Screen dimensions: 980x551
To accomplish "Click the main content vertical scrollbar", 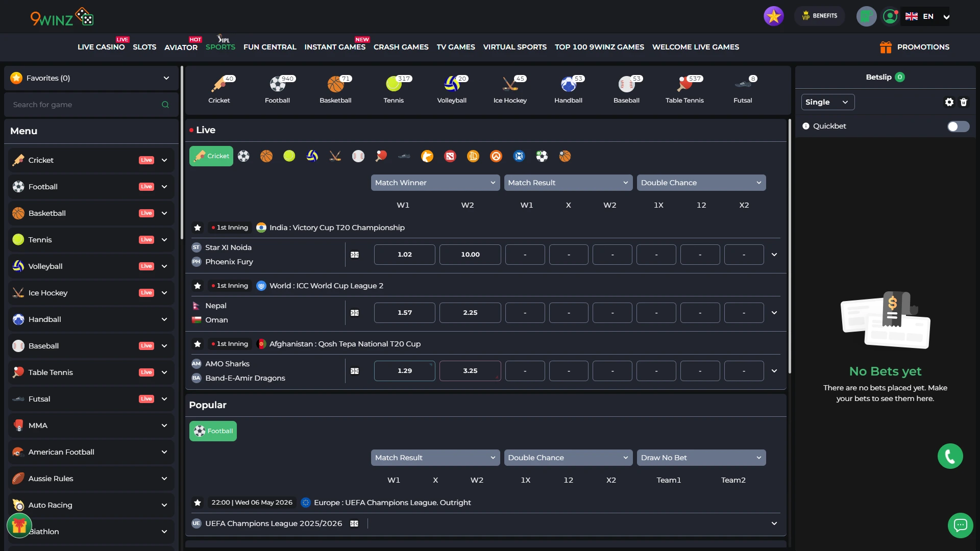I will pyautogui.click(x=790, y=246).
